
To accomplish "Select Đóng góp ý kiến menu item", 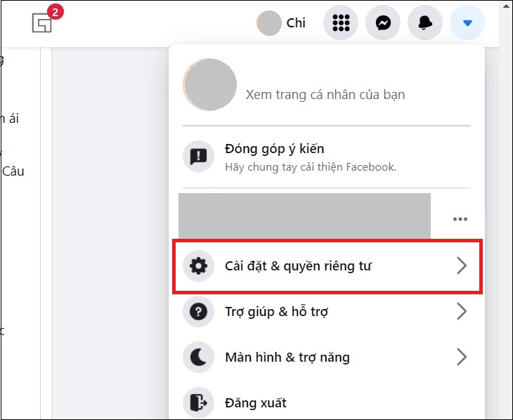I will 274,149.
